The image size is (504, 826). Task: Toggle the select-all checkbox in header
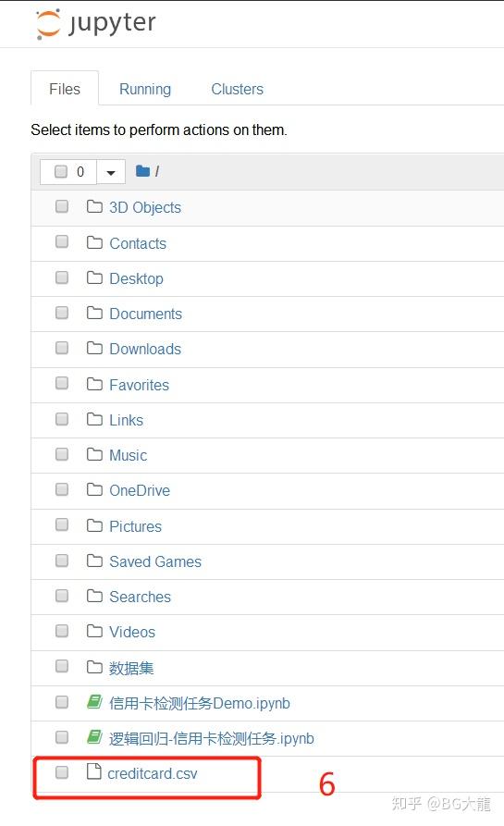[61, 171]
